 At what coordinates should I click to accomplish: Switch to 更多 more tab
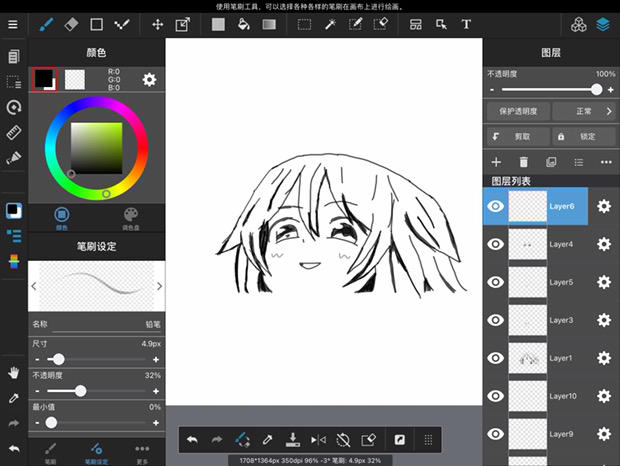point(142,453)
